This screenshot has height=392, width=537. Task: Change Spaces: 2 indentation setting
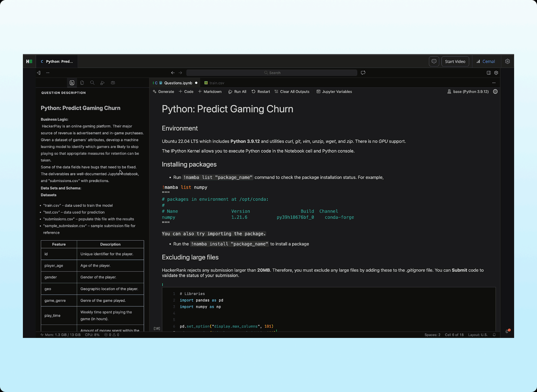click(x=432, y=335)
